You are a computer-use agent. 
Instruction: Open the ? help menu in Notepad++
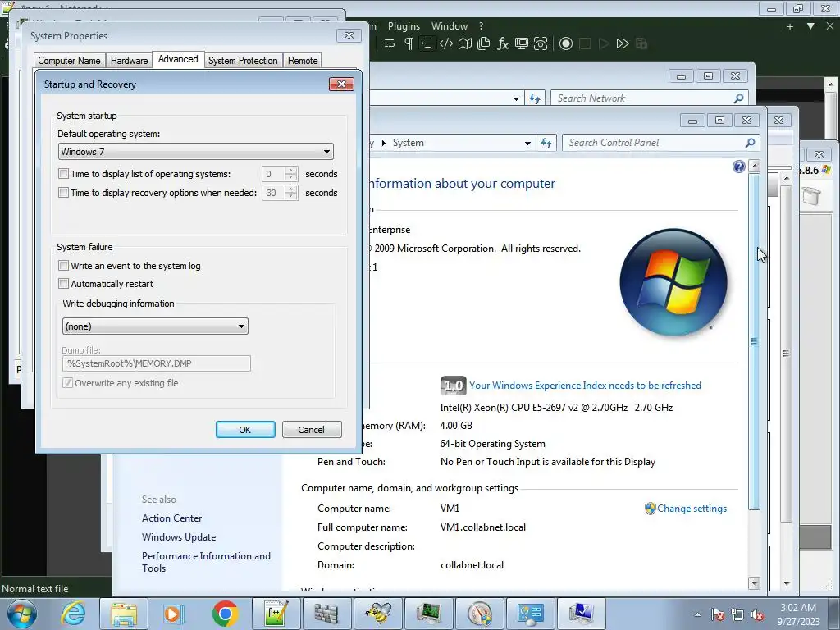pyautogui.click(x=481, y=26)
